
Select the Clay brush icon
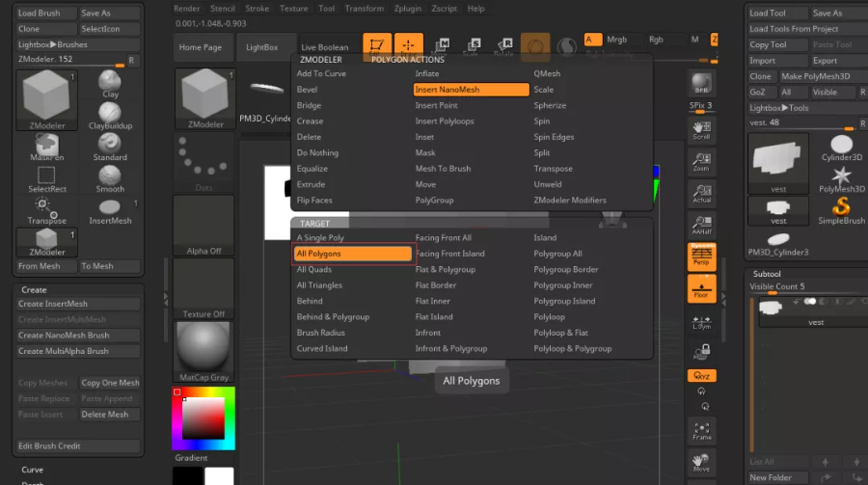[110, 84]
